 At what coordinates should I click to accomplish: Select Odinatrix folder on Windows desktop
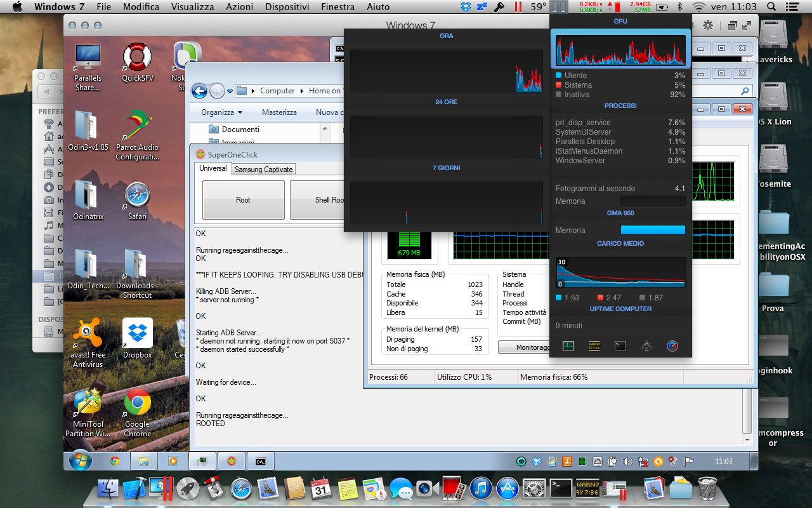[x=88, y=200]
